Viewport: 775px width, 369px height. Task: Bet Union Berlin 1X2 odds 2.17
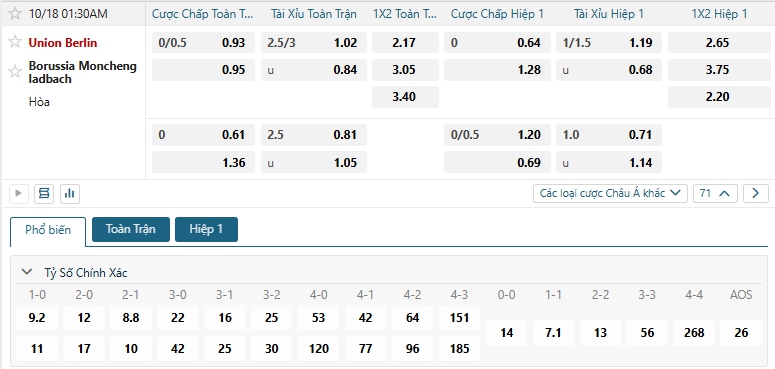coord(405,42)
